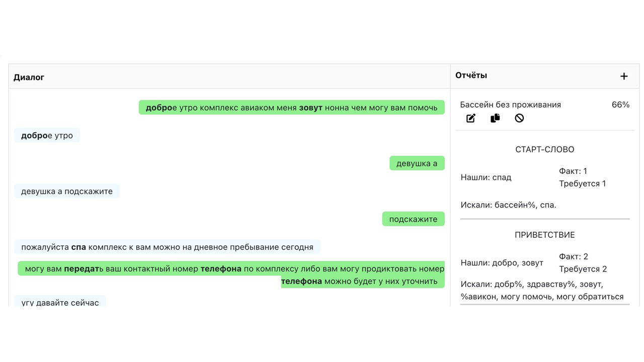Image resolution: width=644 pixels, height=362 pixels.
Task: Click 'Факт: 2' value
Action: pyautogui.click(x=574, y=257)
